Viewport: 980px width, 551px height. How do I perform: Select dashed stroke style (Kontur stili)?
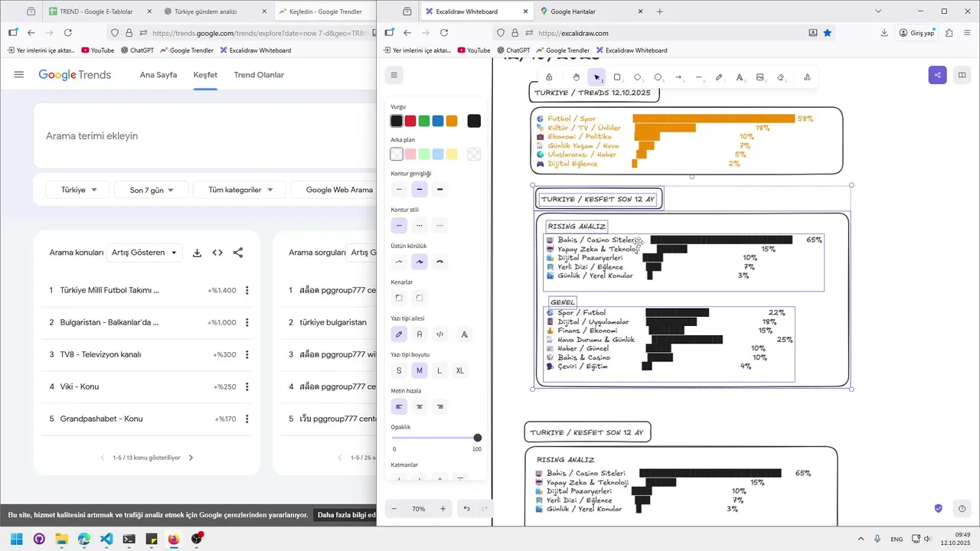[419, 226]
